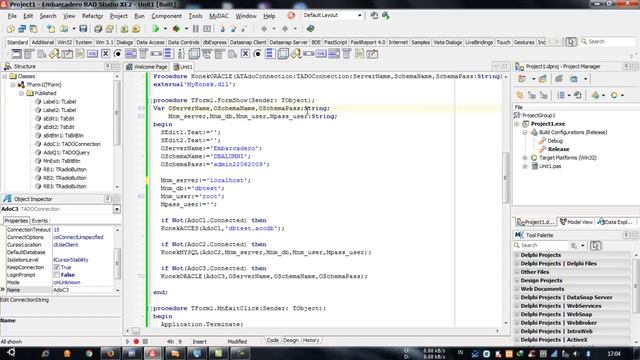Click the Structure panel header icon
The image size is (640, 360).
[7, 66]
